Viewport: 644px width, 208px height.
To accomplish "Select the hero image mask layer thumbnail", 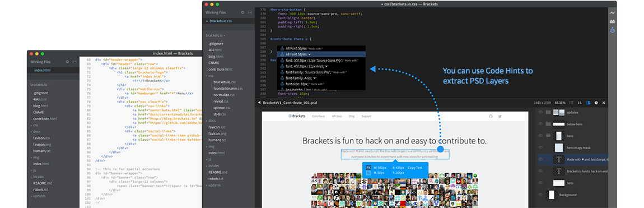I will [558, 147].
